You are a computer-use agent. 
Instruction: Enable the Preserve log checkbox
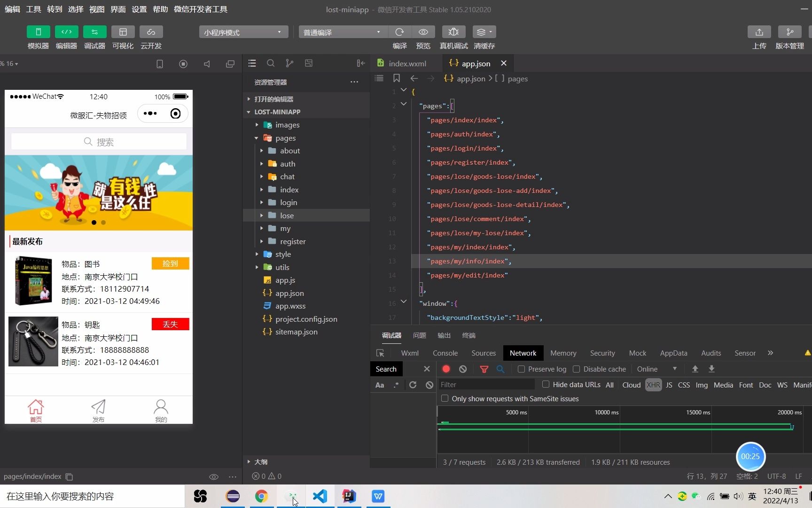pyautogui.click(x=521, y=369)
